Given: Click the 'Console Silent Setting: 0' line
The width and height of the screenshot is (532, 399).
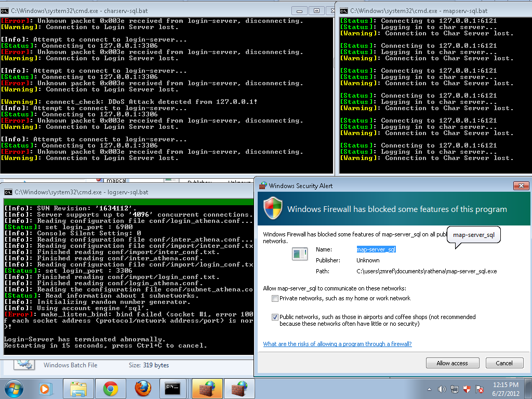Looking at the screenshot, I should pyautogui.click(x=73, y=233).
